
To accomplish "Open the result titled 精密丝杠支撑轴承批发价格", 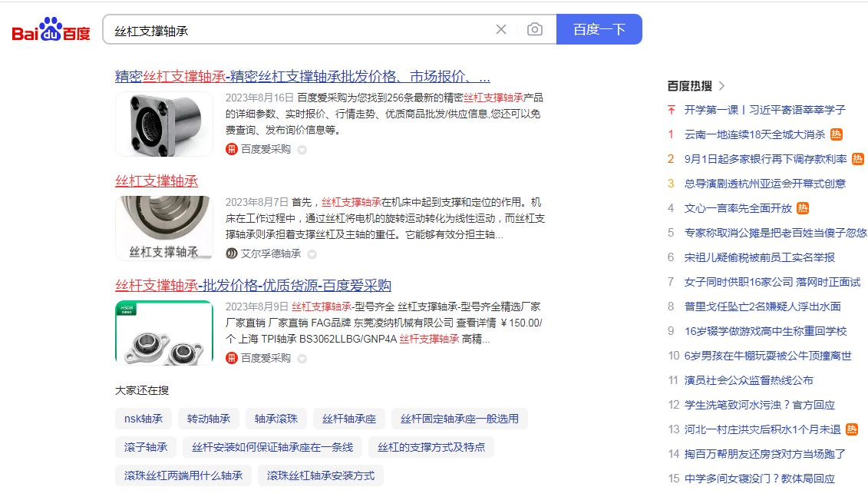I will point(302,77).
